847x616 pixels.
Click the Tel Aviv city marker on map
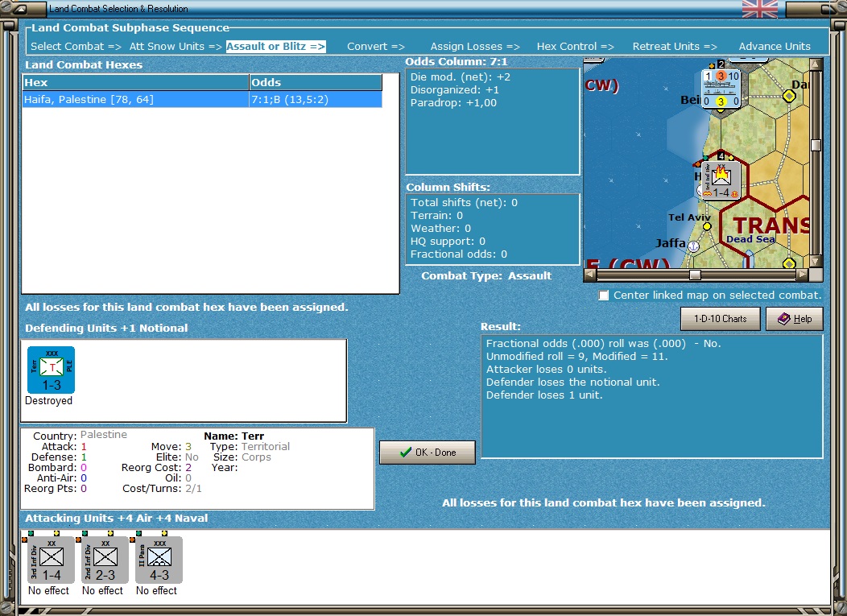click(707, 227)
